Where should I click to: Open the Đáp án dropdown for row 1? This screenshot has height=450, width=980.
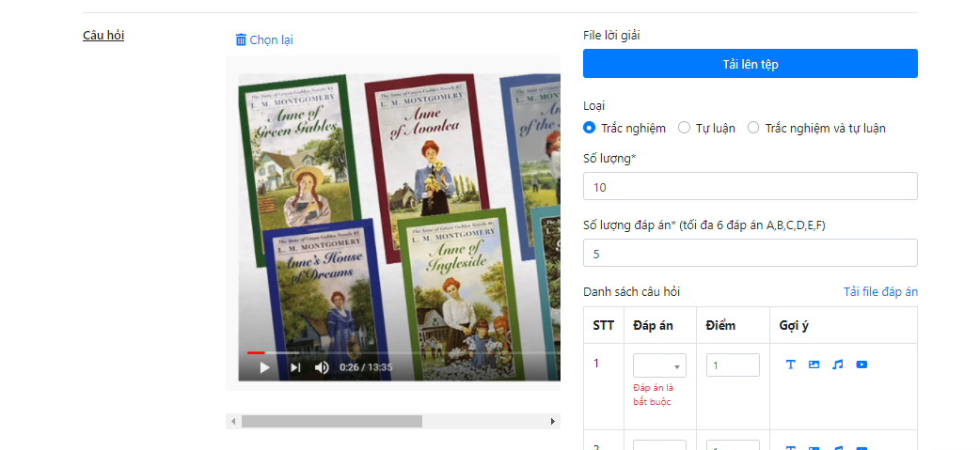point(659,365)
